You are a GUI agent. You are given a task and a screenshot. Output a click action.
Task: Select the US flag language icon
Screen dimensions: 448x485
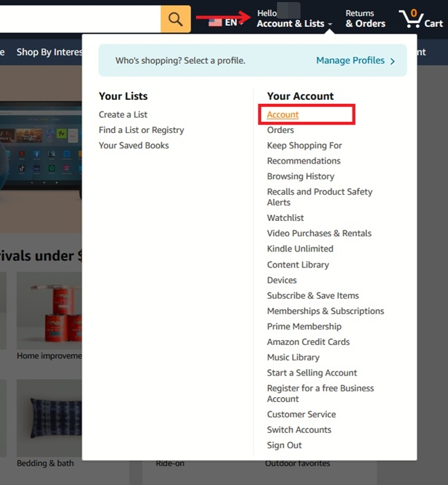coord(215,23)
